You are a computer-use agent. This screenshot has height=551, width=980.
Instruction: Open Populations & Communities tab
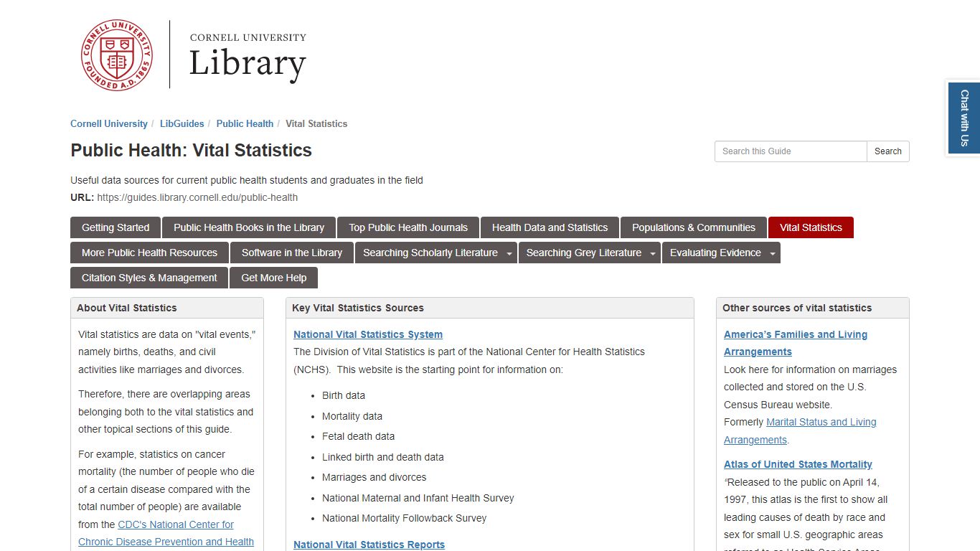tap(694, 227)
